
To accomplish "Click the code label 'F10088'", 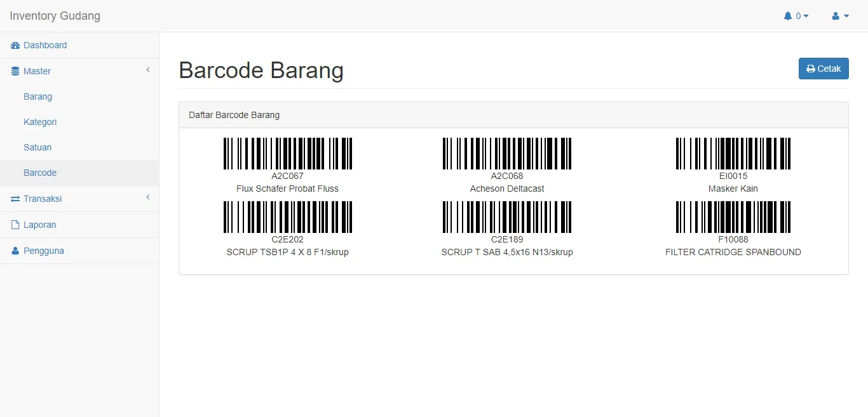I will click(733, 240).
